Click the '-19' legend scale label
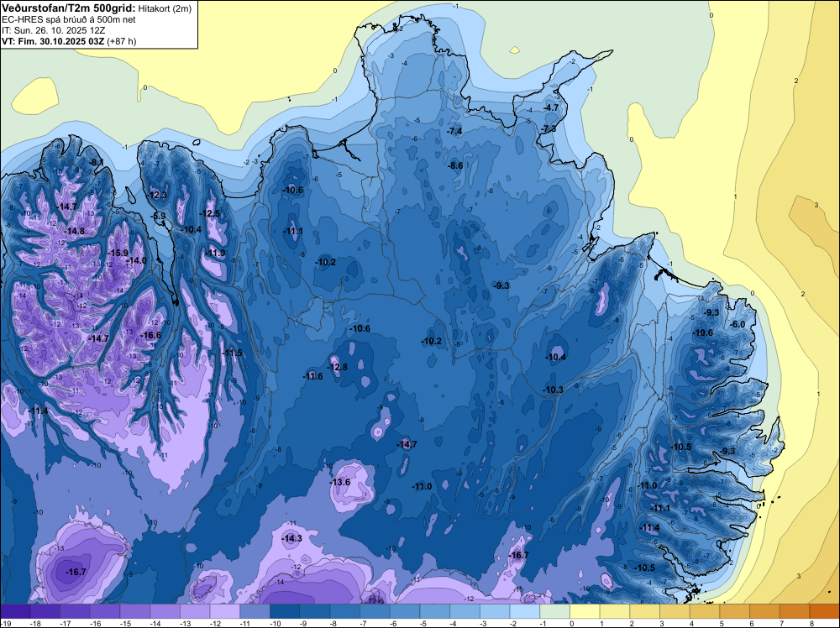This screenshot has height=628, width=840. coord(6,623)
